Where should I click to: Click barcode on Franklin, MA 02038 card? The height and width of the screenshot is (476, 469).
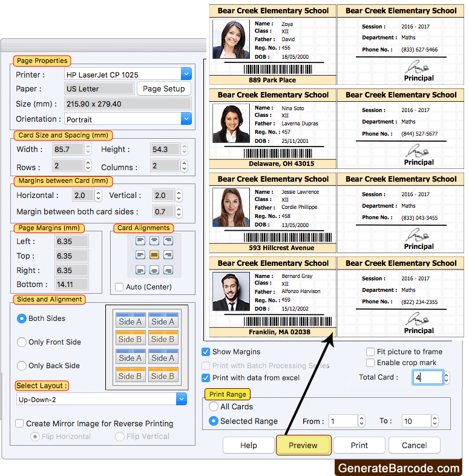[x=287, y=322]
